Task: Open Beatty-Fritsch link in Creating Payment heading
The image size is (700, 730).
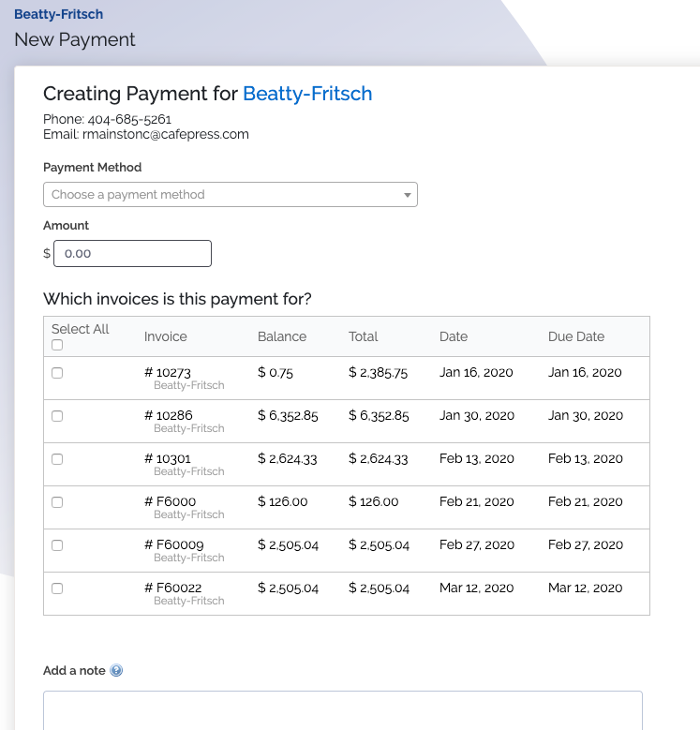Action: pos(307,94)
